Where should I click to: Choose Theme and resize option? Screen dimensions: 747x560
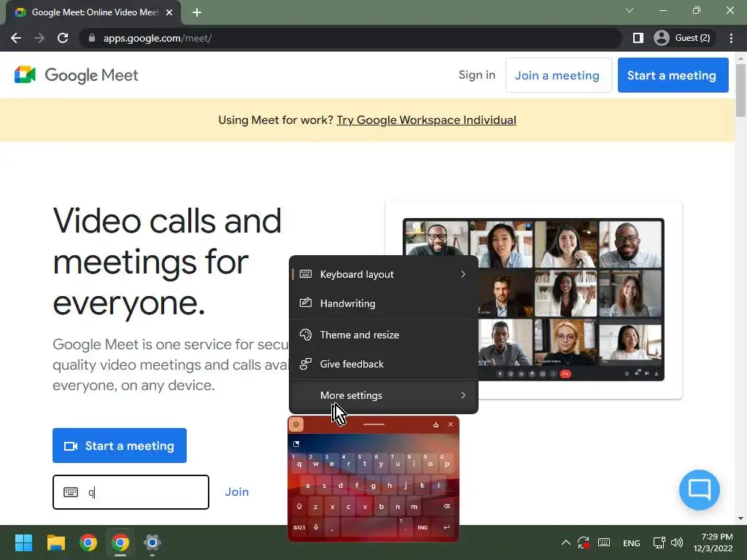[x=384, y=335]
